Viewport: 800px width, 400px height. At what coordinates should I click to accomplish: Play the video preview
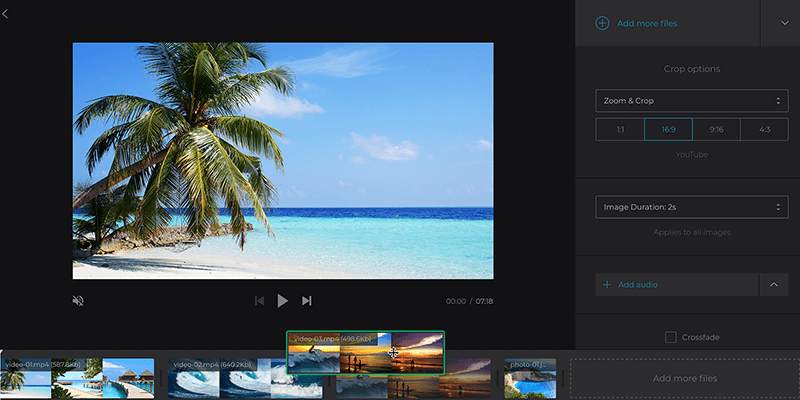(282, 301)
